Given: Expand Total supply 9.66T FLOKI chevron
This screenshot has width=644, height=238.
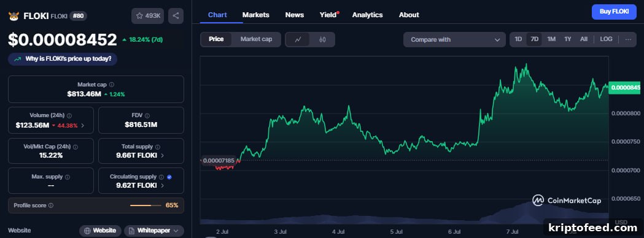Looking at the screenshot, I should (162, 156).
